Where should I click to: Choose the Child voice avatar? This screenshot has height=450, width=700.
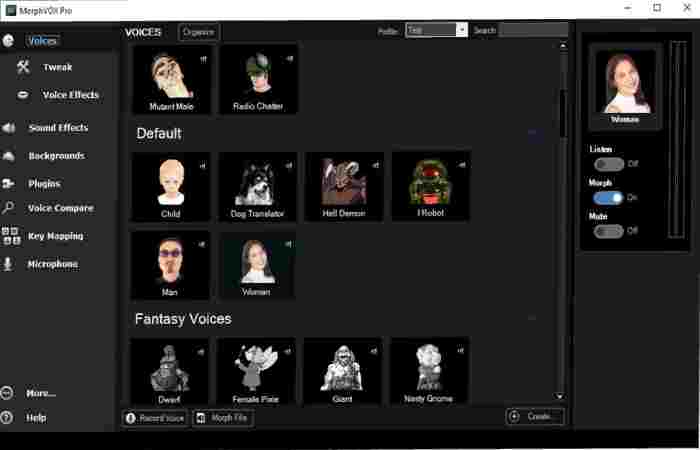(171, 187)
